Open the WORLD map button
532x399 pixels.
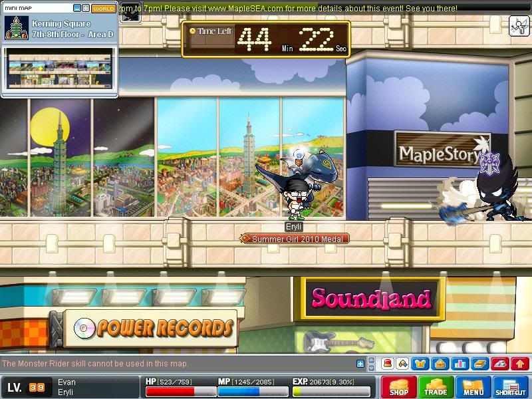[x=104, y=9]
